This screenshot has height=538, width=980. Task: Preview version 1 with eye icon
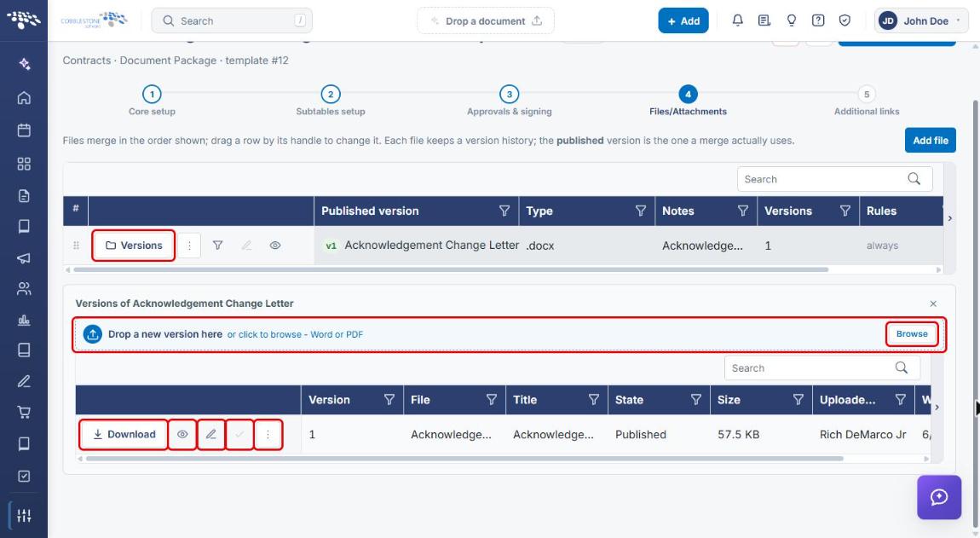click(182, 434)
